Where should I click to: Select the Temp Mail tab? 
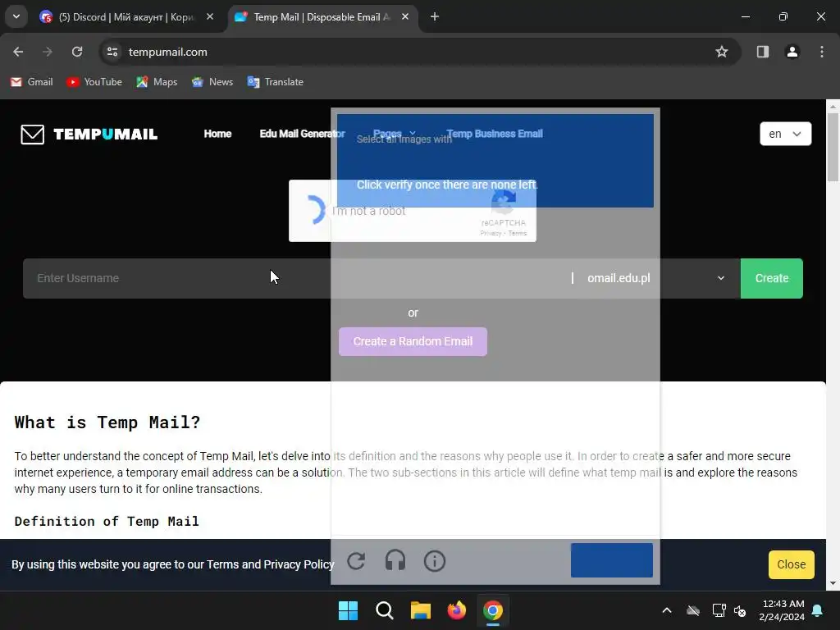(x=322, y=17)
